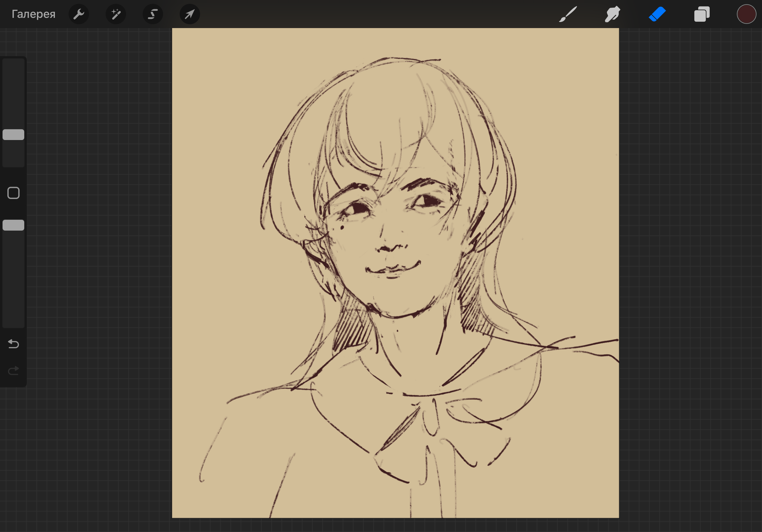762x532 pixels.
Task: Select the Smudge finger tool
Action: (x=612, y=14)
